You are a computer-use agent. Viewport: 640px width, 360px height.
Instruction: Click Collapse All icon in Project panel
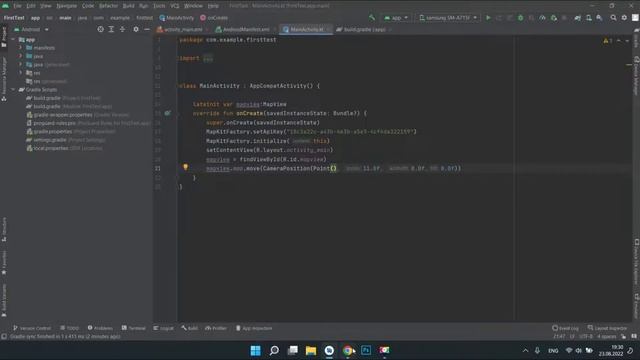[x=122, y=29]
